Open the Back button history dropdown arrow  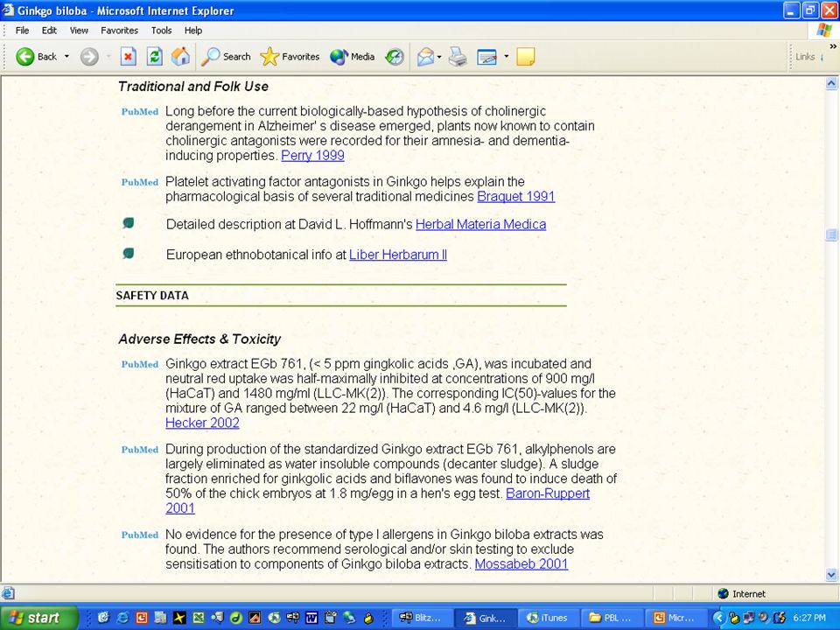[67, 56]
